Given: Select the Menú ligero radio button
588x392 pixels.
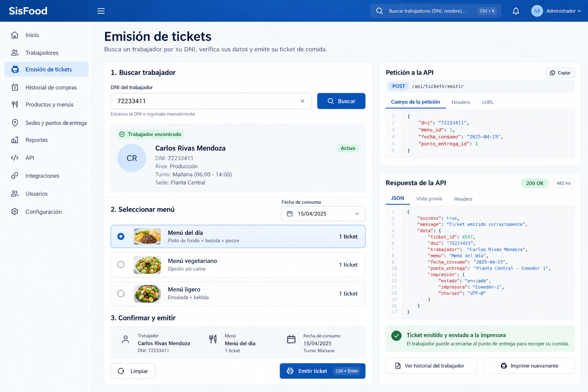Looking at the screenshot, I should (121, 294).
